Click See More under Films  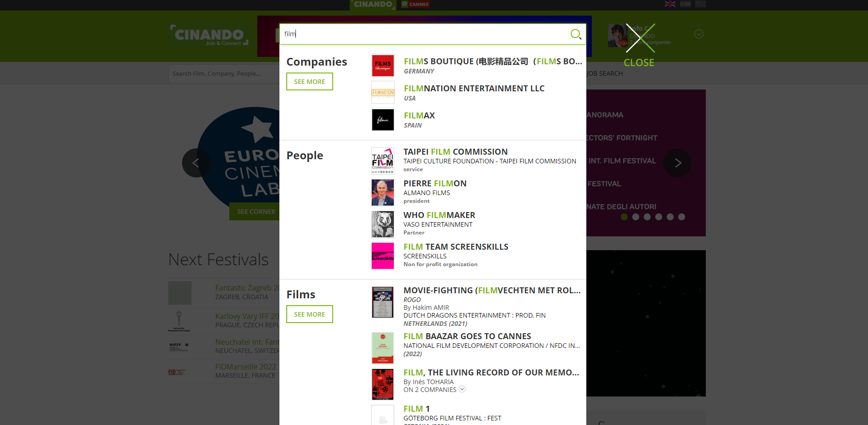click(x=309, y=314)
